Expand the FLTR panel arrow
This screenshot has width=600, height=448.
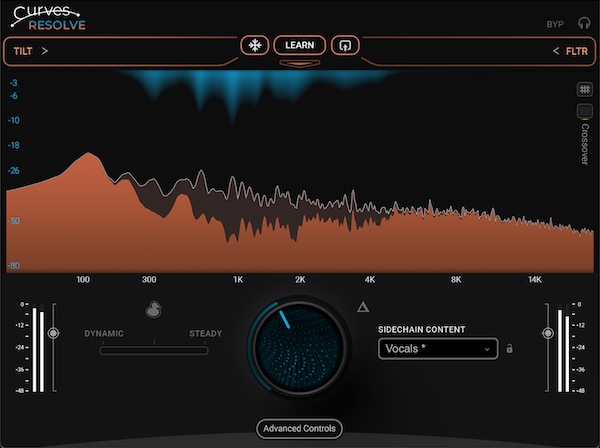tap(555, 50)
